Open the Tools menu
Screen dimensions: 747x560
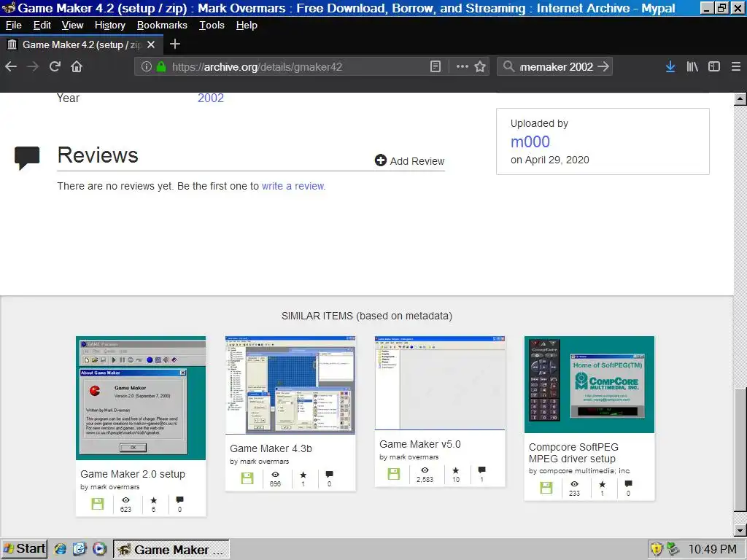click(212, 26)
